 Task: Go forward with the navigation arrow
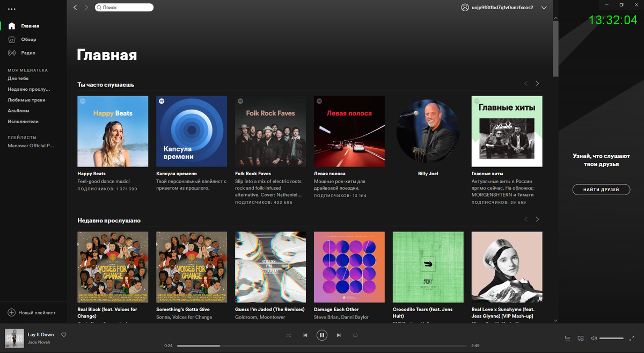coord(86,8)
